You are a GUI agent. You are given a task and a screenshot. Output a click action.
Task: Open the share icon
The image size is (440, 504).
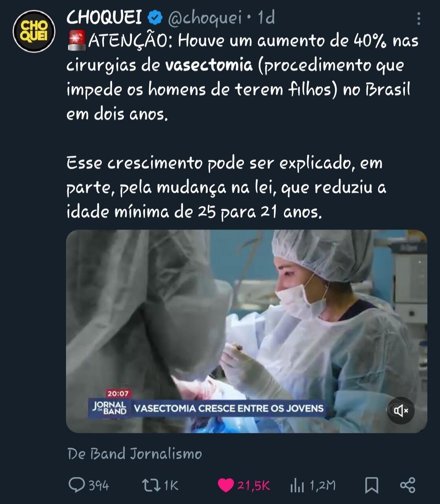point(407,485)
